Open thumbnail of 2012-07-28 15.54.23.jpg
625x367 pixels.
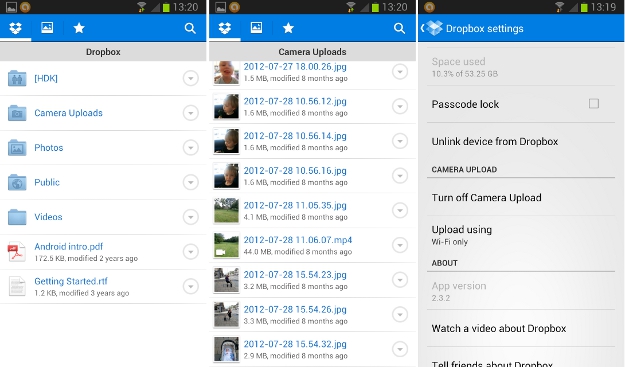point(226,280)
